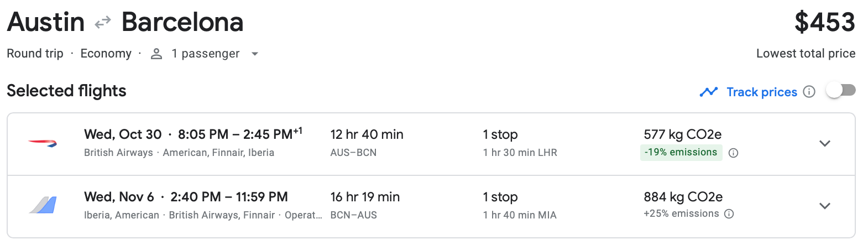This screenshot has width=868, height=250.
Task: Click the -19% emissions green badge
Action: click(x=681, y=152)
